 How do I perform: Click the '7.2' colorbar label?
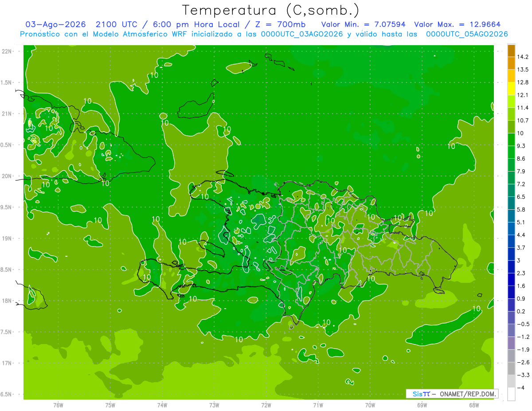(521, 184)
